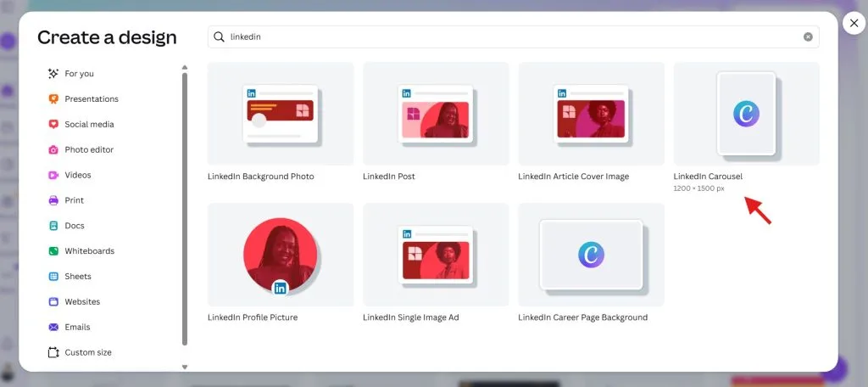868x387 pixels.
Task: Click the sidebar category scrollbar thumb
Action: coord(185,209)
